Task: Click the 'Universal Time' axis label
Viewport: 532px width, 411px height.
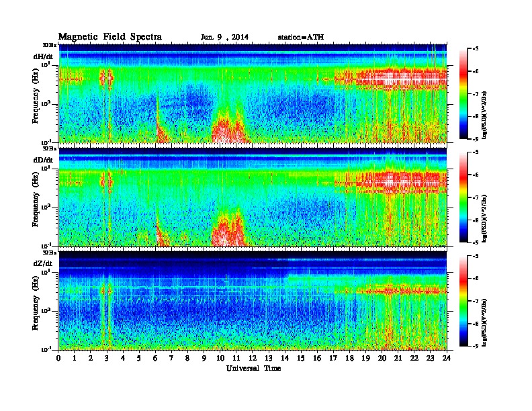Action: [x=253, y=368]
